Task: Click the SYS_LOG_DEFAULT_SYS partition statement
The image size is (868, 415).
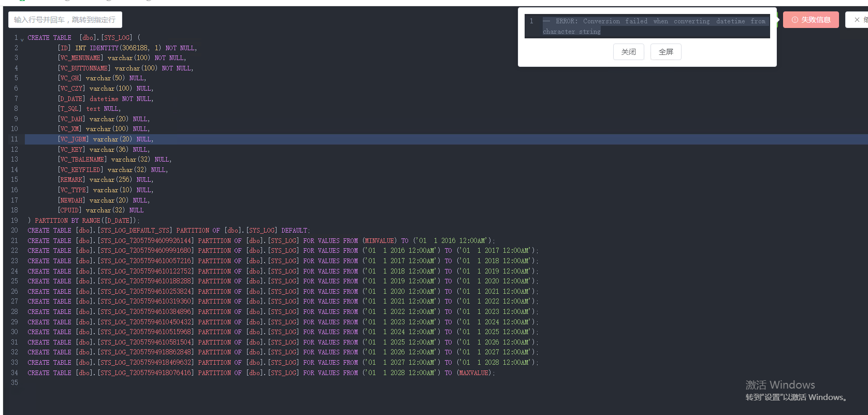Action: pos(169,231)
